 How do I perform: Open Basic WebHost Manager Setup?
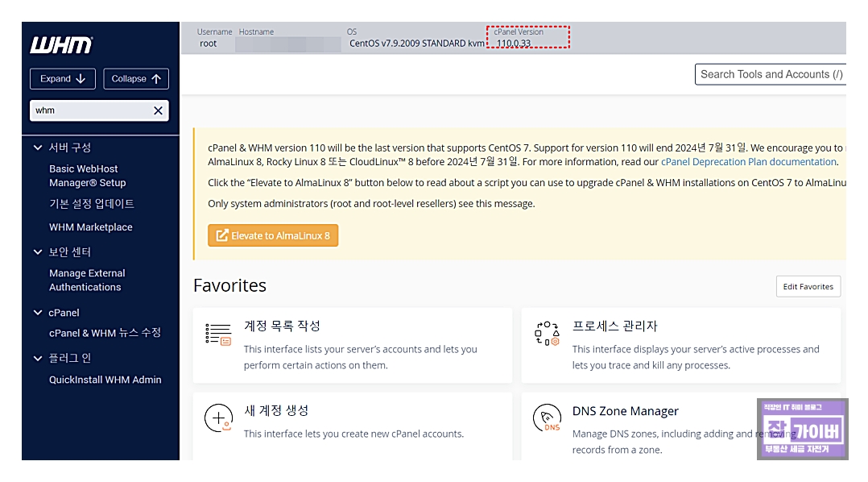[88, 176]
